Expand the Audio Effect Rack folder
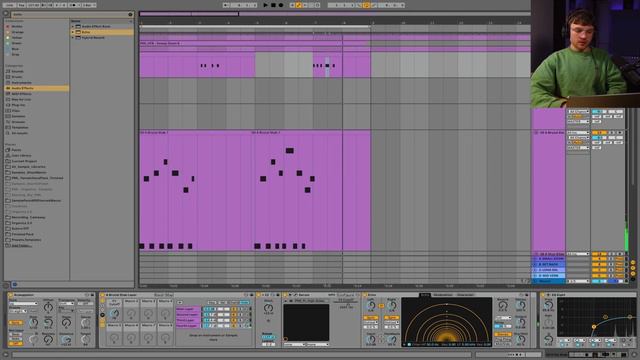 coord(73,26)
